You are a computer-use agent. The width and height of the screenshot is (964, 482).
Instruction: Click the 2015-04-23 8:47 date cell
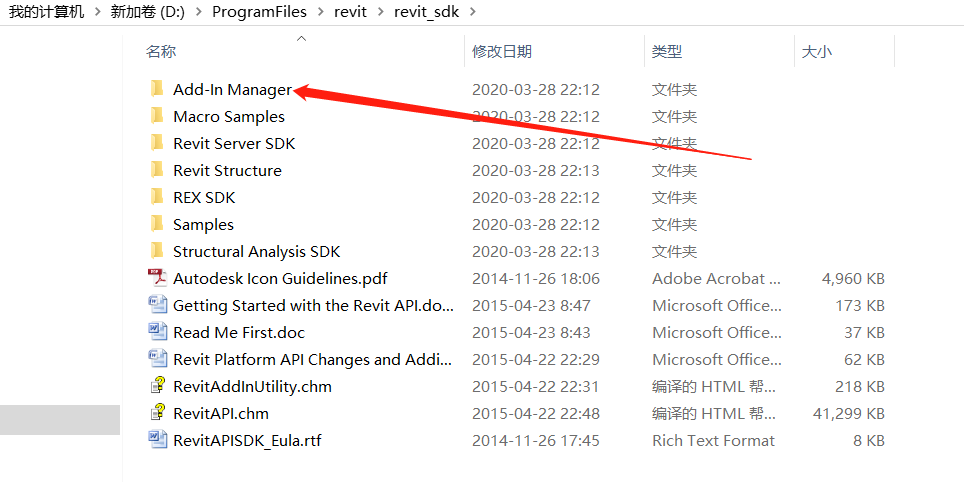[x=531, y=306]
